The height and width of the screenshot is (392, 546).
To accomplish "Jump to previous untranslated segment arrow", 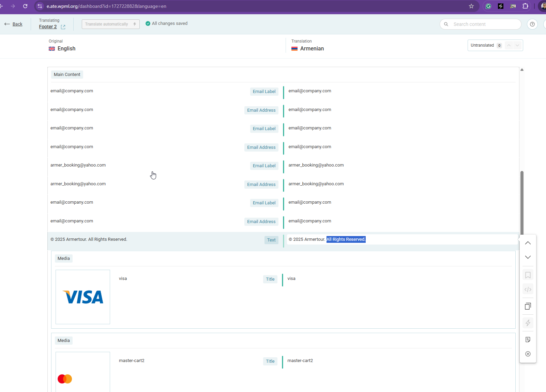I will click(509, 45).
